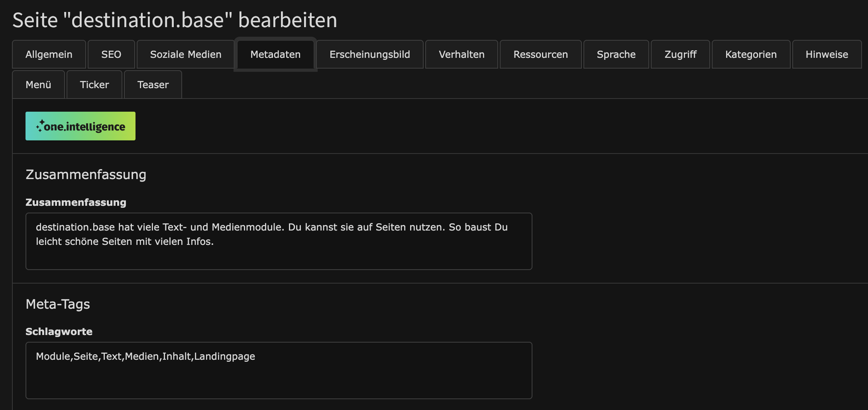Image resolution: width=868 pixels, height=410 pixels.
Task: Click the bold Zusammenfassung field label
Action: (x=76, y=202)
